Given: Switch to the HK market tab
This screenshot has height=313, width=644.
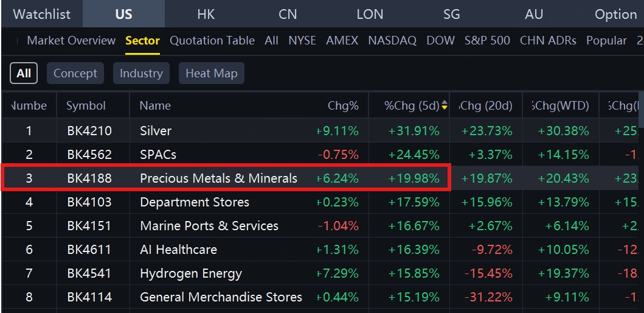Looking at the screenshot, I should (206, 14).
